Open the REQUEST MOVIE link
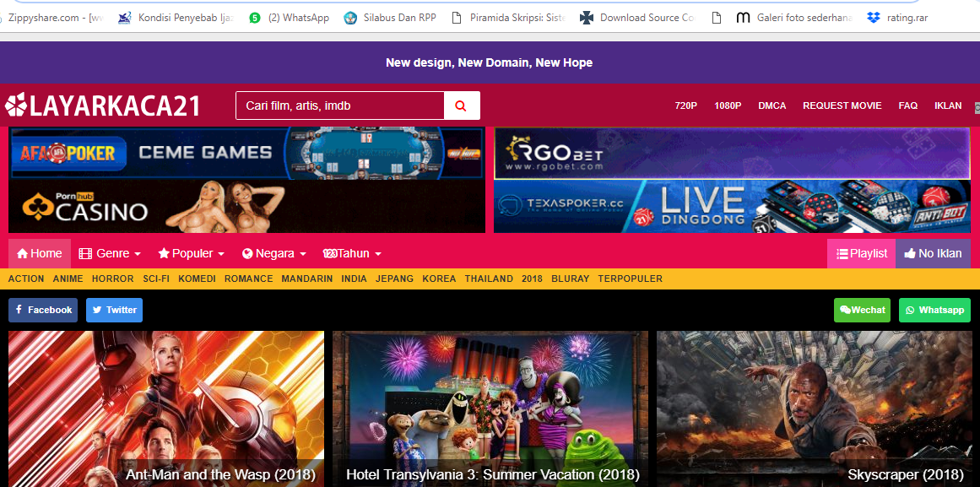Screen dimensions: 980x487 pos(842,106)
